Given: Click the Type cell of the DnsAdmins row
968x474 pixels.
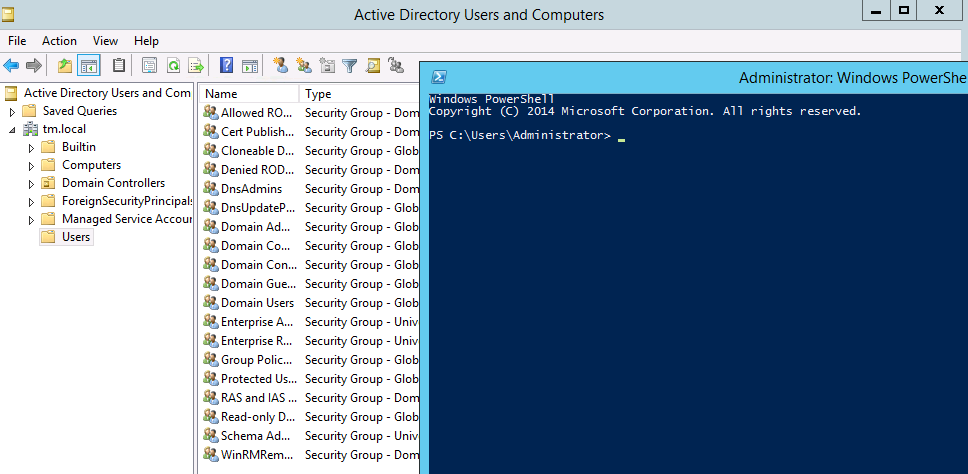Looking at the screenshot, I should [x=362, y=189].
